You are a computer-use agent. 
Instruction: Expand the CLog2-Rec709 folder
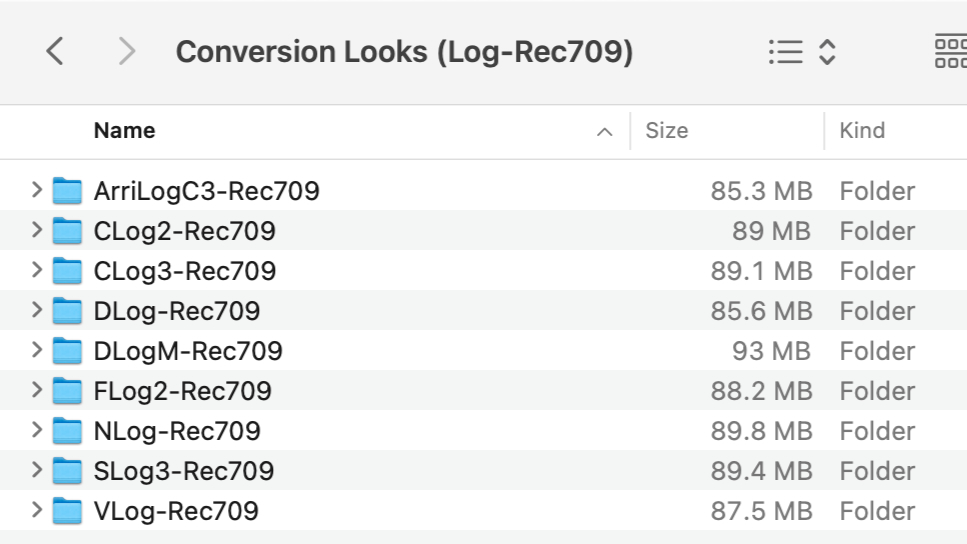point(36,230)
